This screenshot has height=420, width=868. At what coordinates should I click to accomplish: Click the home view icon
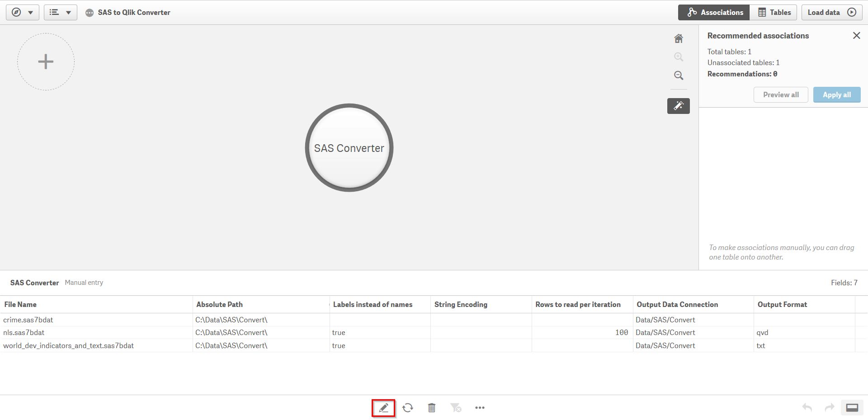pyautogui.click(x=679, y=38)
